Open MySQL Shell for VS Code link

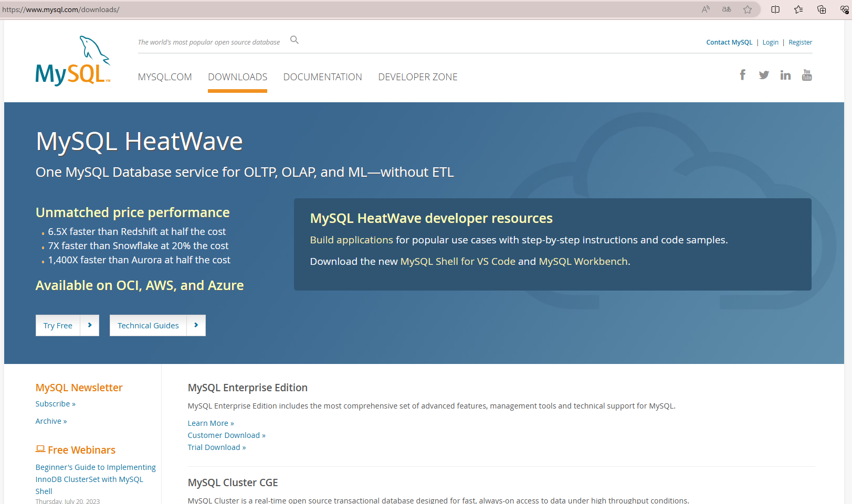[458, 261]
